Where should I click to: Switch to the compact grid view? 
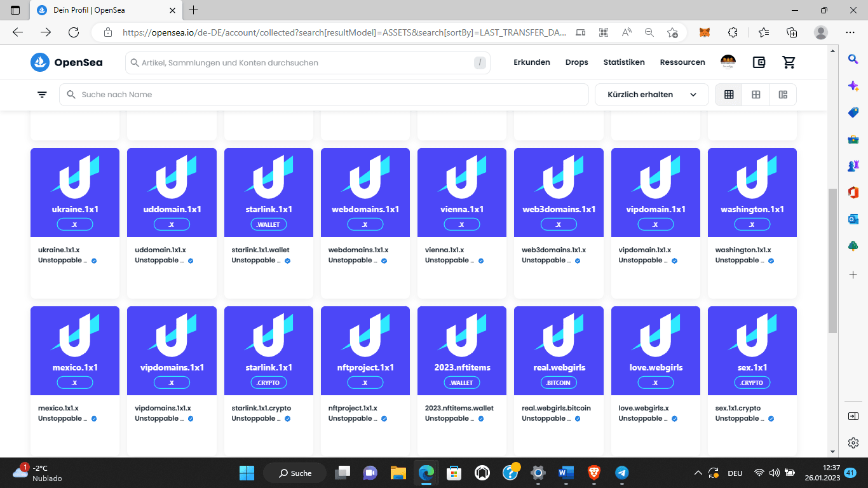pyautogui.click(x=729, y=95)
